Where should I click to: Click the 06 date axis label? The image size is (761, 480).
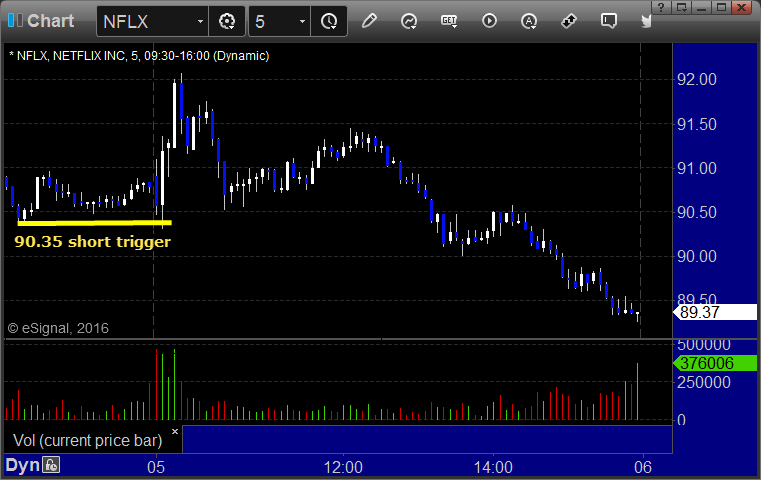[643, 467]
